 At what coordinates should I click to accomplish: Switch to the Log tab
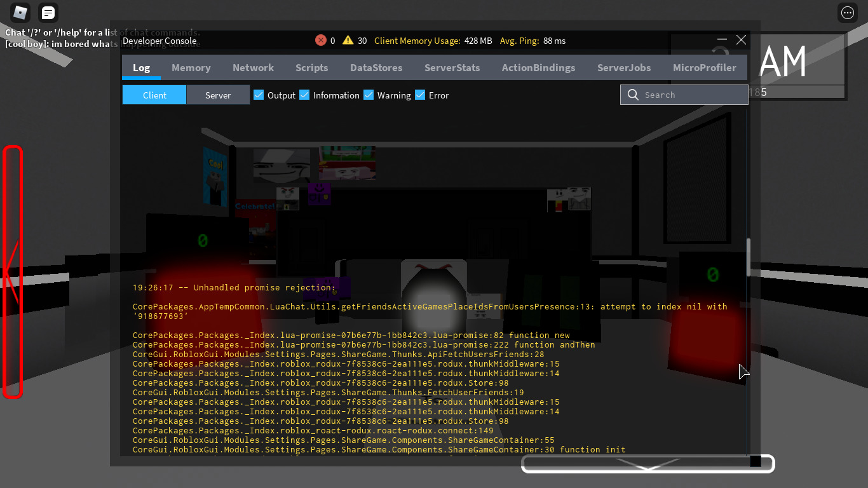point(141,67)
